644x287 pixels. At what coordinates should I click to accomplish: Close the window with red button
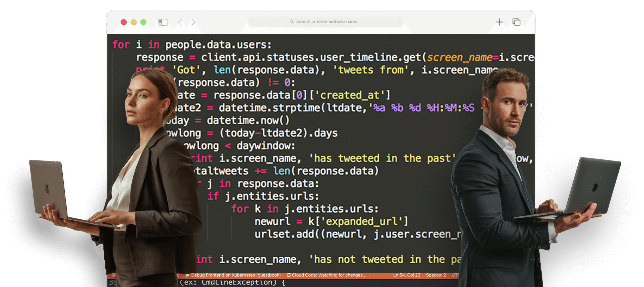[x=124, y=22]
